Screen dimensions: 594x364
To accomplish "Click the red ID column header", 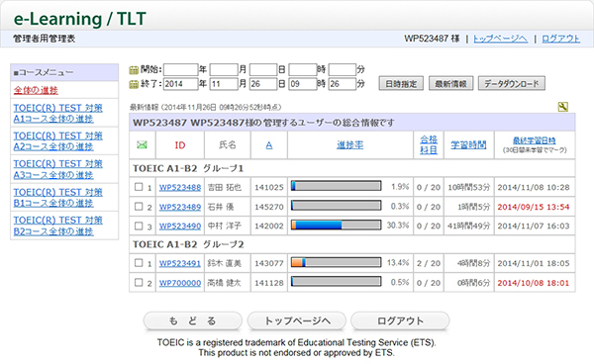I will click(180, 145).
